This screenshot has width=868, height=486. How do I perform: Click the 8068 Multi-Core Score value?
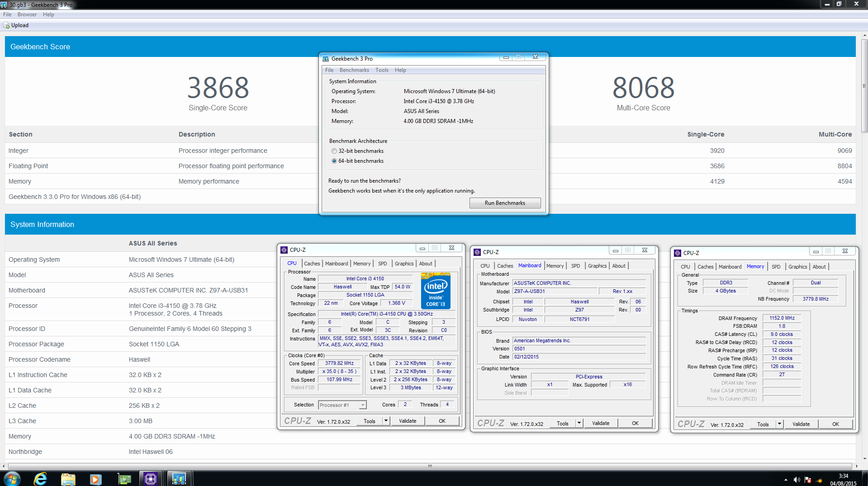click(x=643, y=88)
